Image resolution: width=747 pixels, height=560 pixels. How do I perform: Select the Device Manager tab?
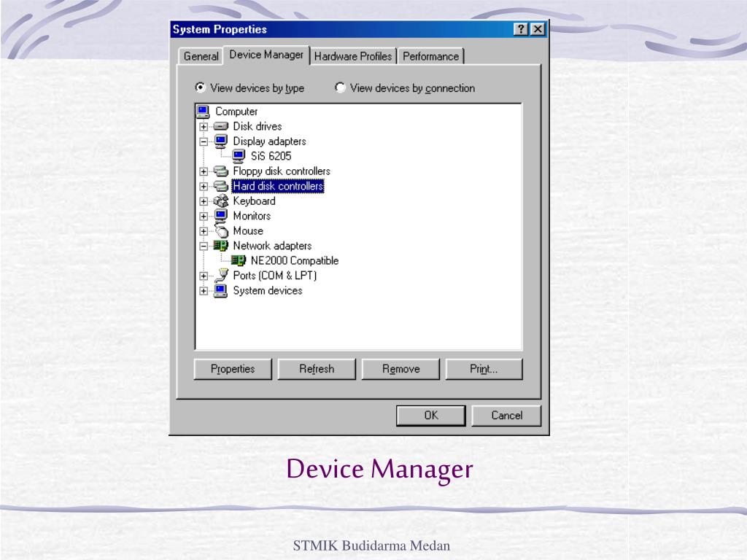point(266,55)
